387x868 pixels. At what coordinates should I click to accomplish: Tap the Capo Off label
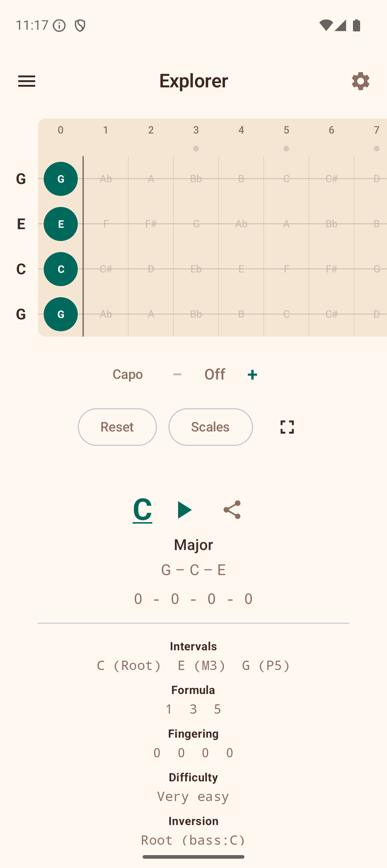[215, 374]
